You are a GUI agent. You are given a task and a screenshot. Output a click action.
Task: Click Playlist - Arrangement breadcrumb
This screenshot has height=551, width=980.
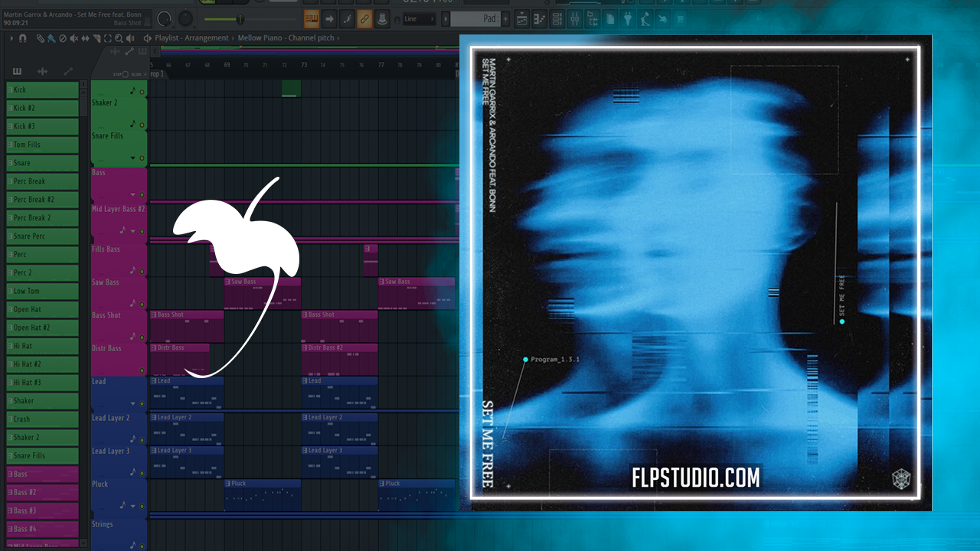coord(191,37)
